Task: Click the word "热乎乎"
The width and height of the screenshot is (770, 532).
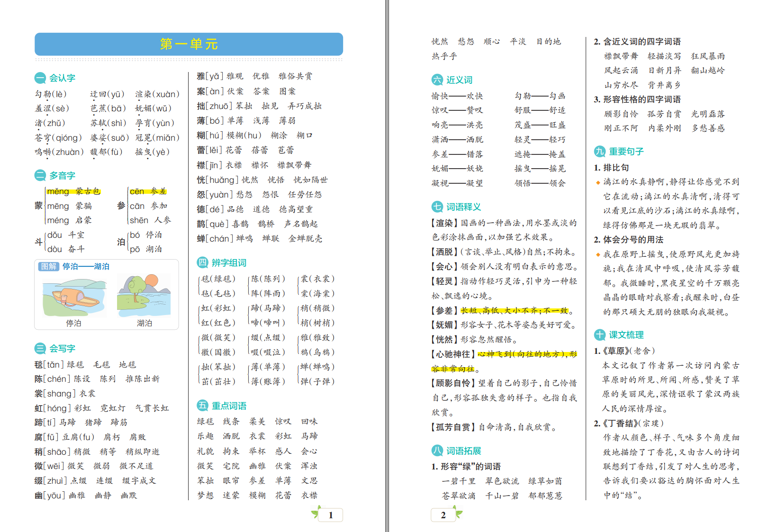Action: tap(444, 56)
